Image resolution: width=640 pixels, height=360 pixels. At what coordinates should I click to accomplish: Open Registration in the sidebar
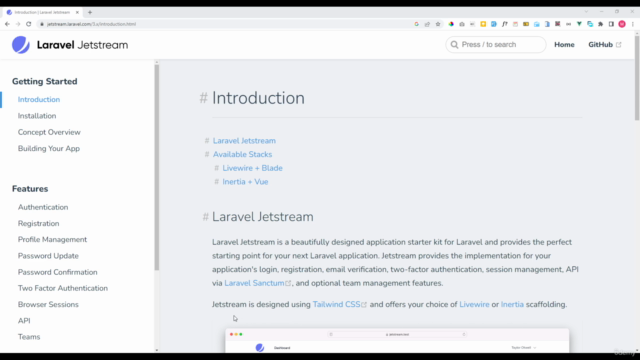38,224
